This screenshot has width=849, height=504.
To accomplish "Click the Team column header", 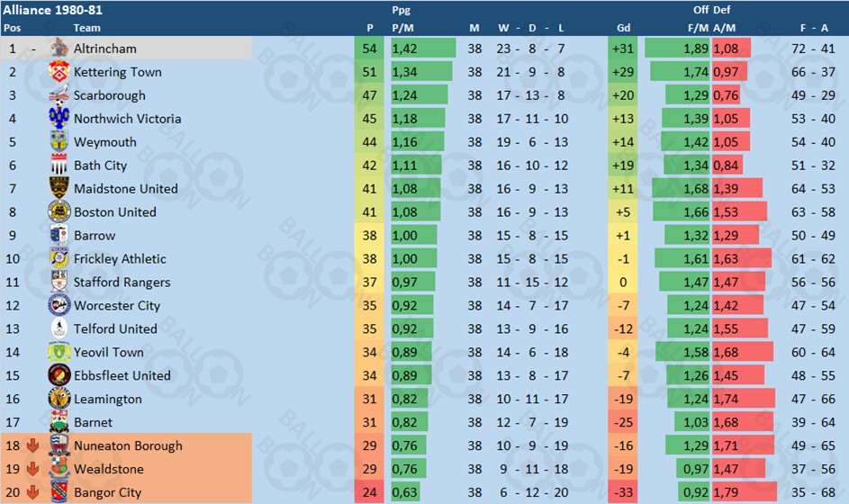I will (x=86, y=28).
